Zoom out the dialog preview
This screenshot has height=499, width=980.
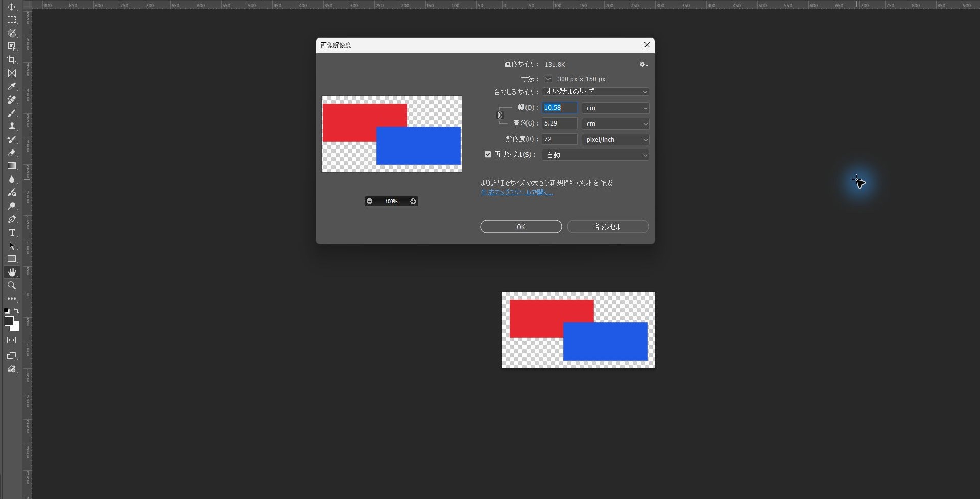369,202
